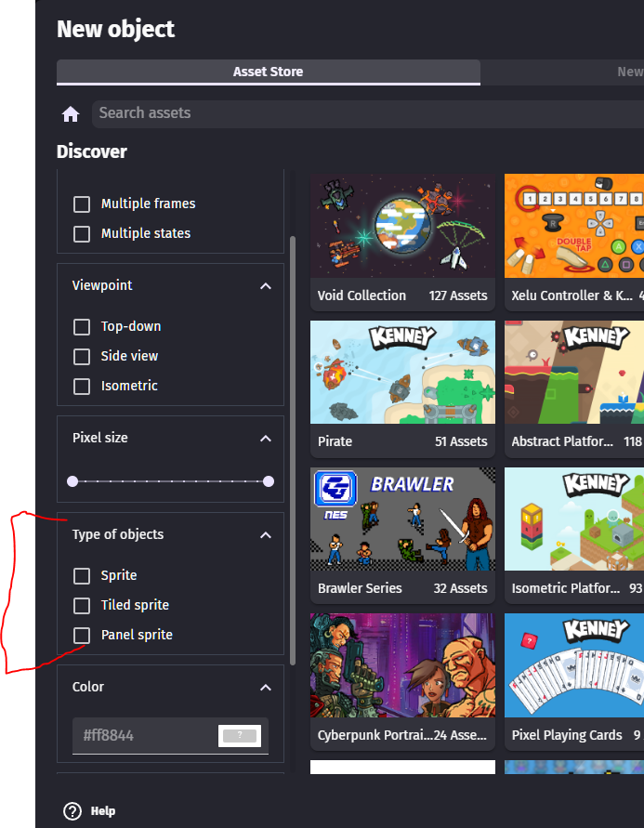Check the Sprite object type
This screenshot has height=828, width=644.
[82, 575]
